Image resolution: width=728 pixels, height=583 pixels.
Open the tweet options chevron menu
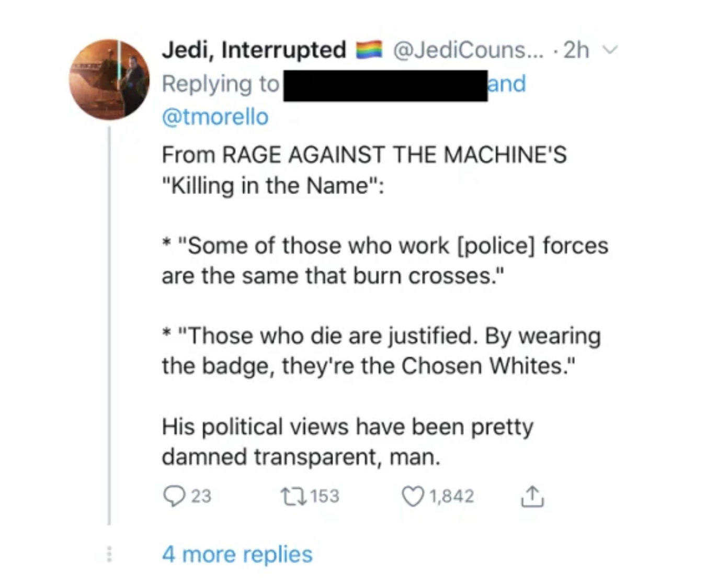pyautogui.click(x=610, y=50)
